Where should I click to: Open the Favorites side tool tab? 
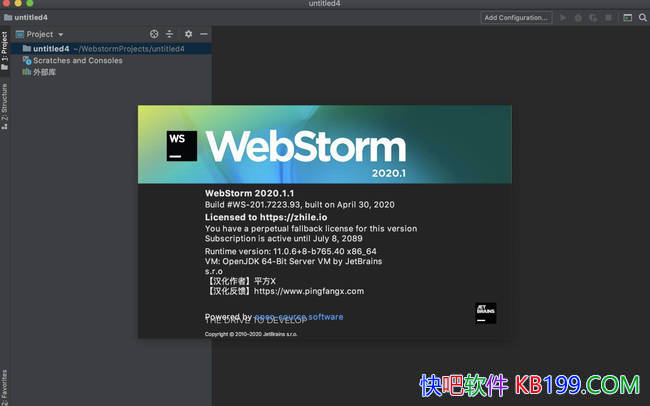coord(5,387)
